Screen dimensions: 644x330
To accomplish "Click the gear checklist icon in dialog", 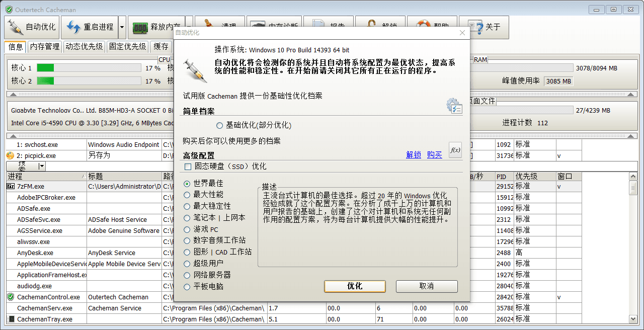I will point(454,106).
